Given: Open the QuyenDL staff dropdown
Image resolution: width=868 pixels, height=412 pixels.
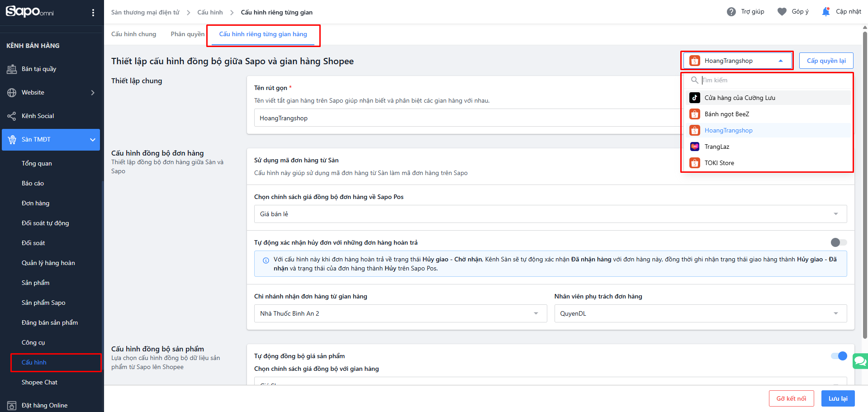Looking at the screenshot, I should coord(700,313).
